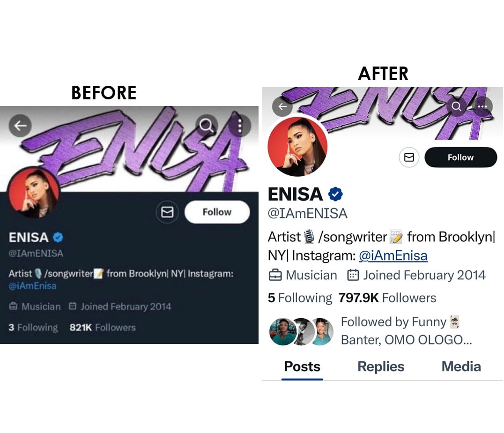504x433 pixels.
Task: View the 797.9K Followers list
Action: point(387,298)
